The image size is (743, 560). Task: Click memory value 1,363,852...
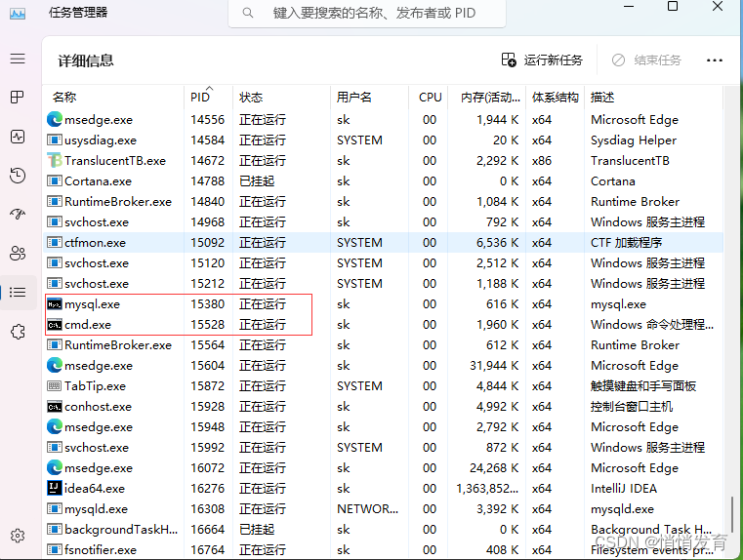click(x=487, y=488)
